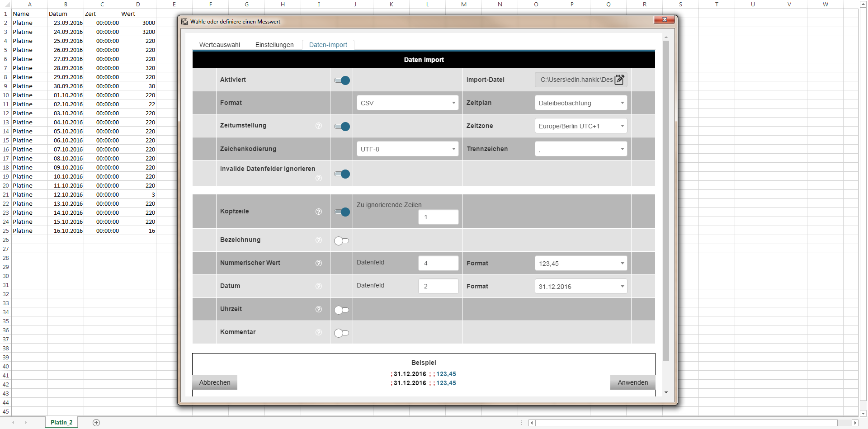Screen dimensions: 868x429
Task: Click Datenfeld input for Nummerischer Wert
Action: [x=439, y=263]
